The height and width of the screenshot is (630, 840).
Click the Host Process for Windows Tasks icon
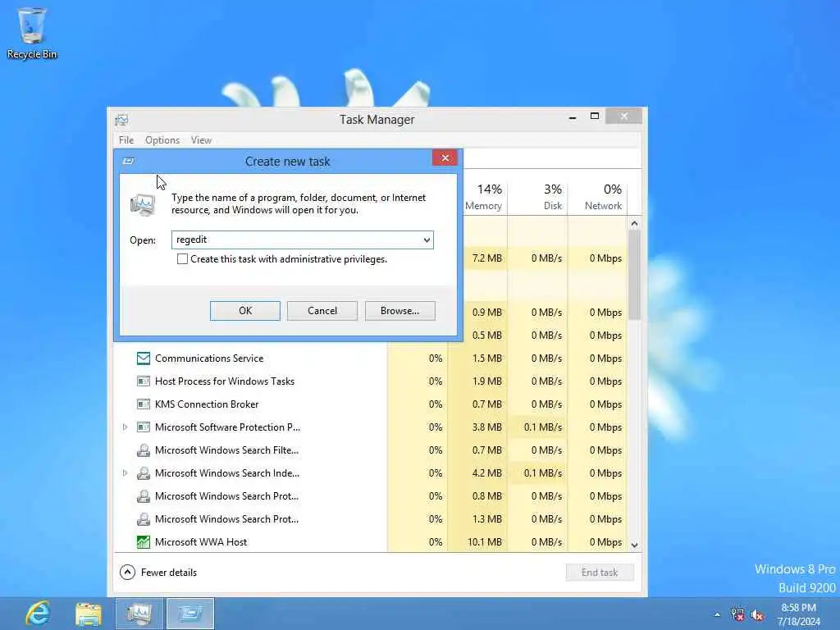pos(143,381)
